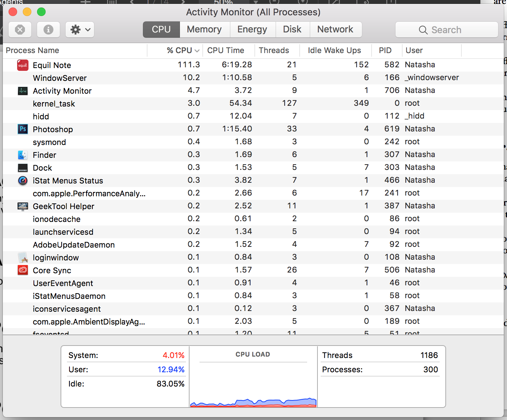Select the UserEventAgent process row

point(253,283)
